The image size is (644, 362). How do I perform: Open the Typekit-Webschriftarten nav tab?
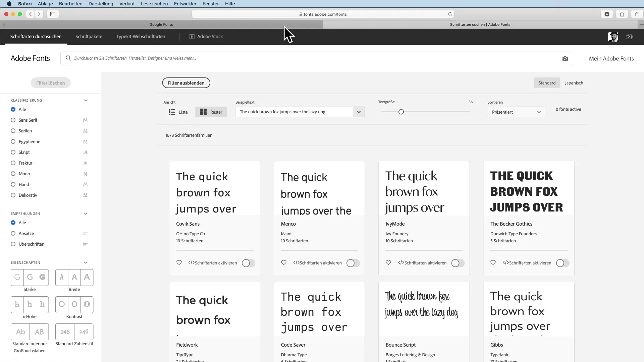tap(141, 37)
